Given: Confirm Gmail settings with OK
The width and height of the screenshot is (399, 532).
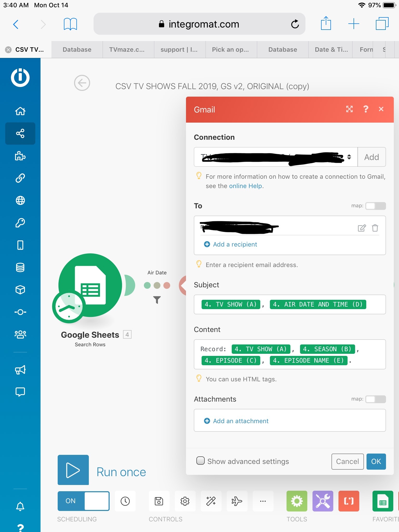Looking at the screenshot, I should [x=376, y=461].
